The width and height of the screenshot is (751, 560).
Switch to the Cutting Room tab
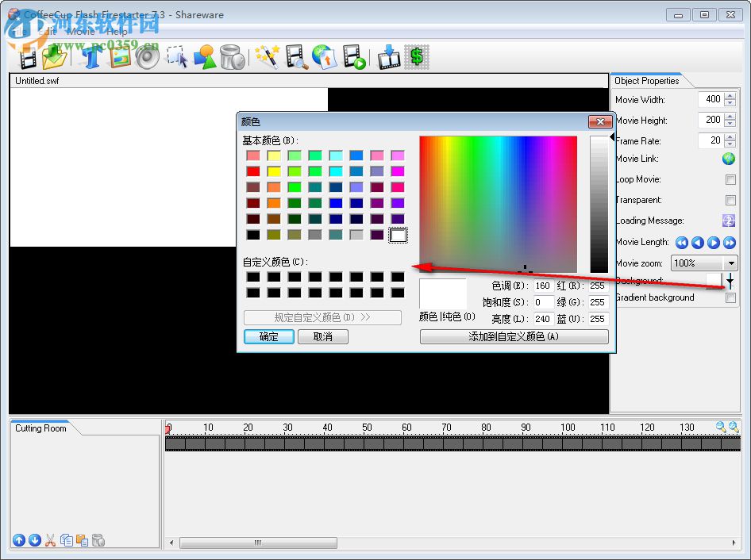41,428
